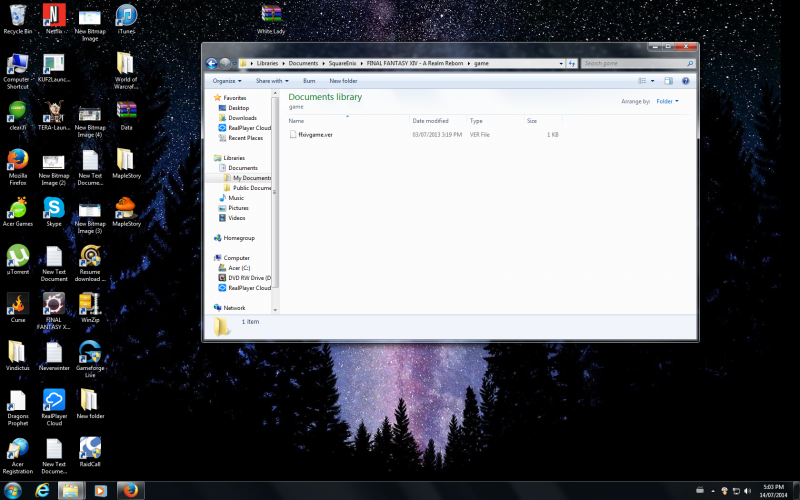Open the Windows Start button
This screenshot has width=800, height=500.
(12, 490)
